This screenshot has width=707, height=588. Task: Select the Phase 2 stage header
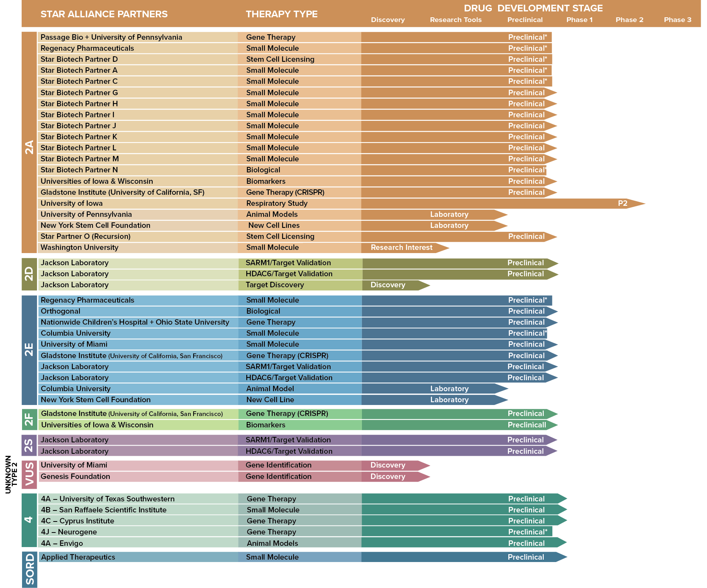tap(629, 20)
